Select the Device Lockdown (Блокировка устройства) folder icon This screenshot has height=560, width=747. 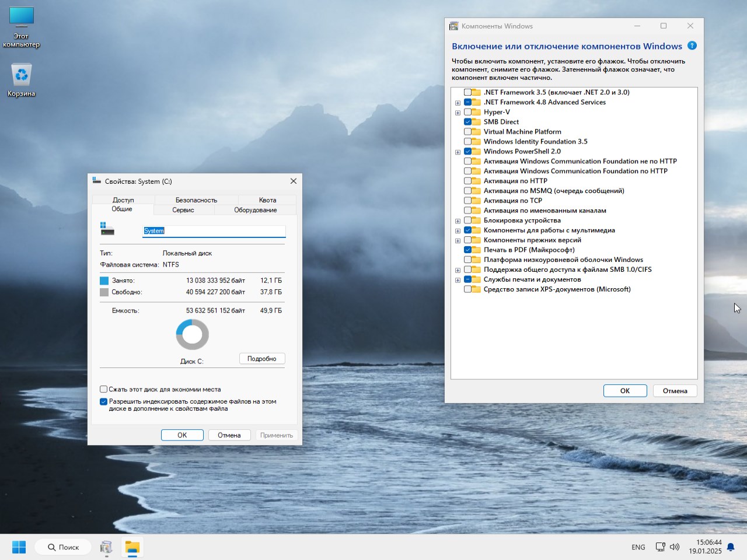[x=477, y=220]
